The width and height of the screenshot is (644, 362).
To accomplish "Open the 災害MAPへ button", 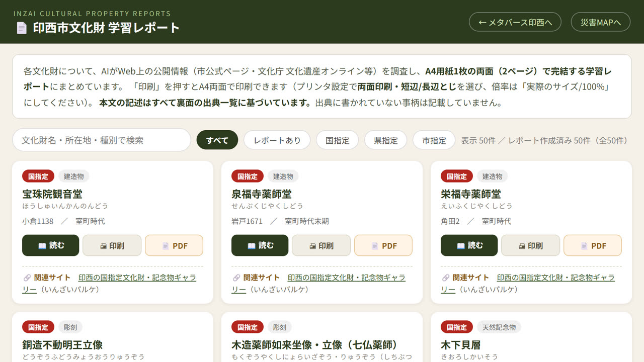I will 601,22.
